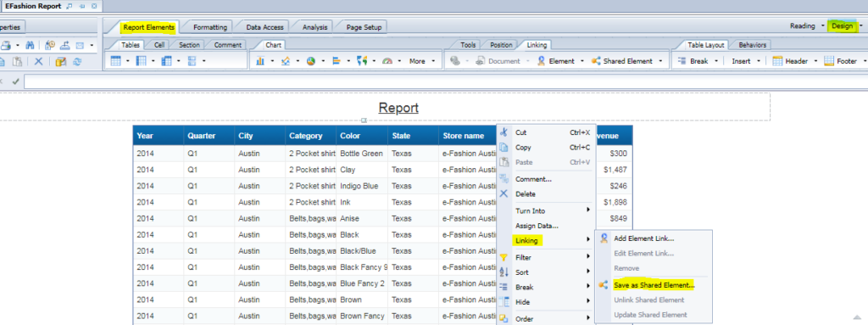The height and width of the screenshot is (325, 868).
Task: Open the Analysis tab
Action: [315, 26]
